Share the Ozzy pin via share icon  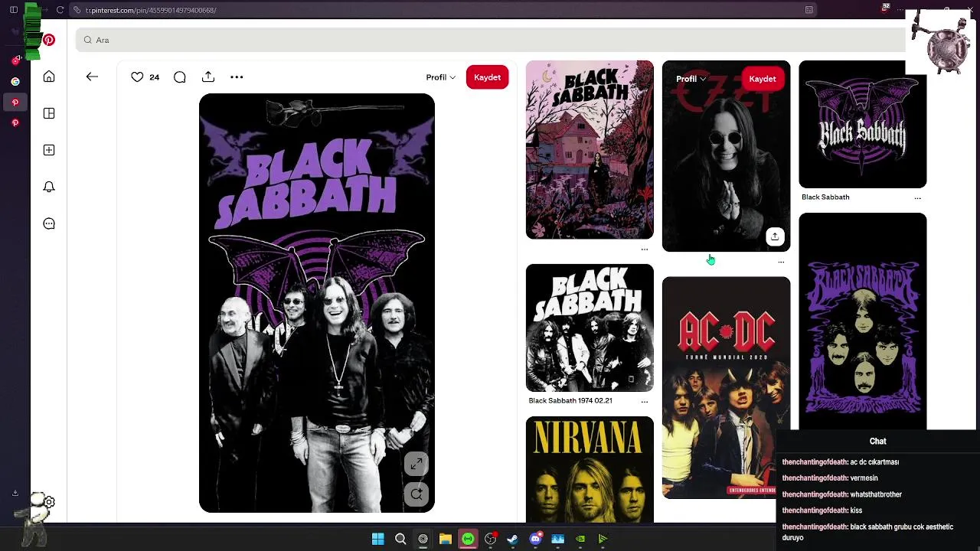[775, 236]
